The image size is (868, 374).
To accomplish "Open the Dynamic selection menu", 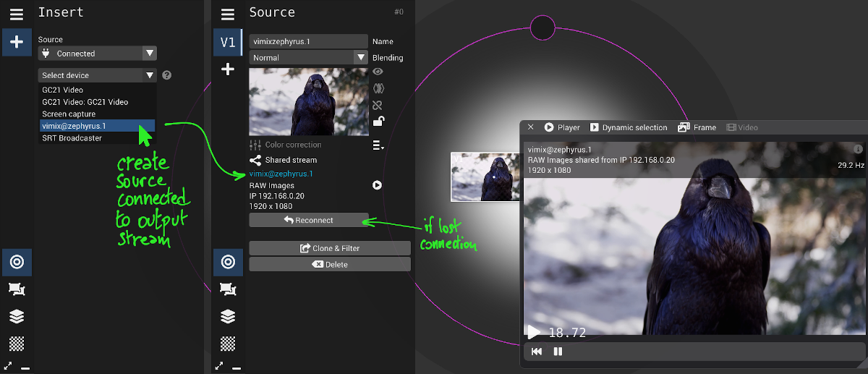I will click(629, 127).
